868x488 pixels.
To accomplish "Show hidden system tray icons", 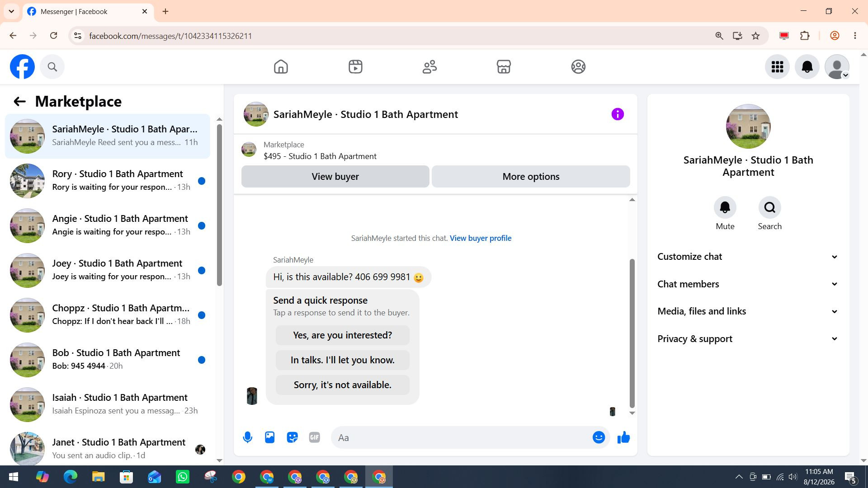I will click(739, 477).
